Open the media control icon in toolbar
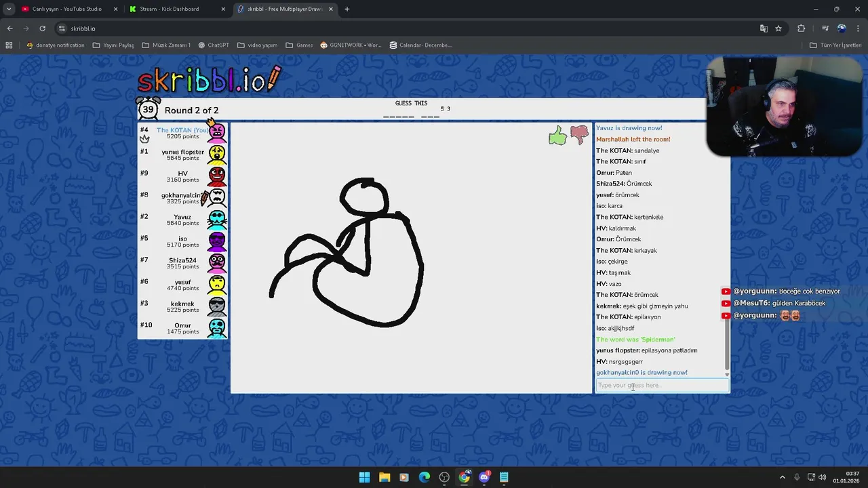The width and height of the screenshot is (868, 488). pos(825,28)
